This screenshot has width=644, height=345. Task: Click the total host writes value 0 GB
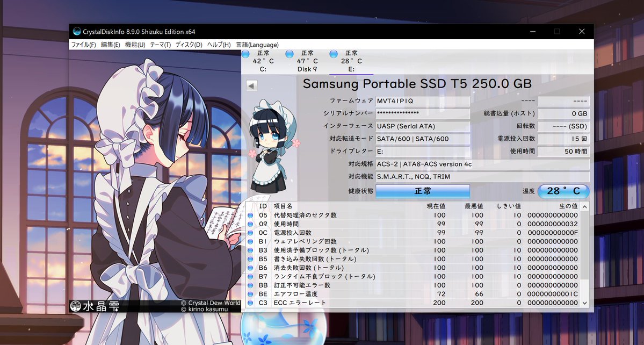pos(563,114)
